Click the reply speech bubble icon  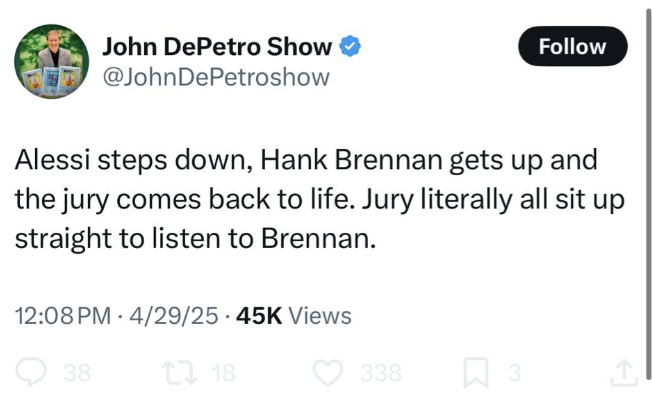[31, 373]
